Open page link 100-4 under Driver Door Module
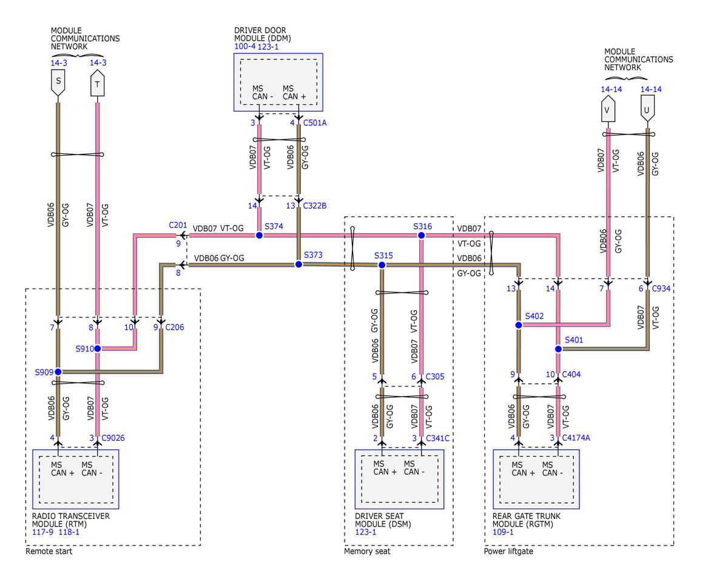The height and width of the screenshot is (562, 728). pyautogui.click(x=244, y=47)
